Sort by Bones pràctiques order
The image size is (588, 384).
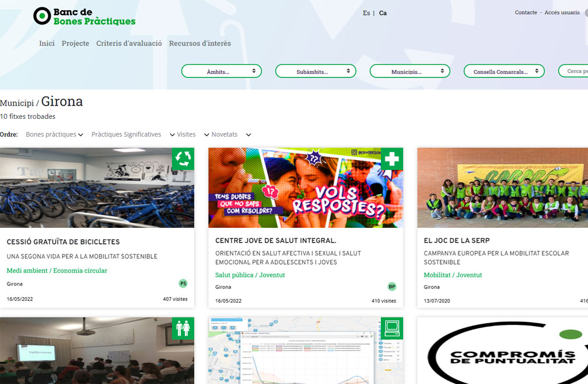click(51, 134)
